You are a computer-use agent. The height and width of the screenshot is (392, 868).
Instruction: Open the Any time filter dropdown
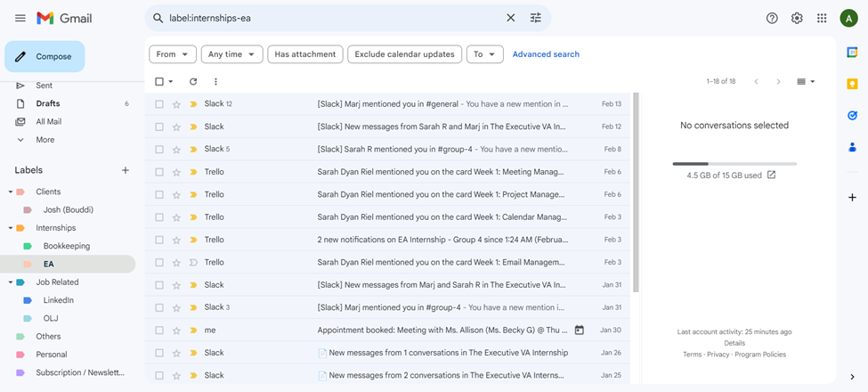(231, 54)
